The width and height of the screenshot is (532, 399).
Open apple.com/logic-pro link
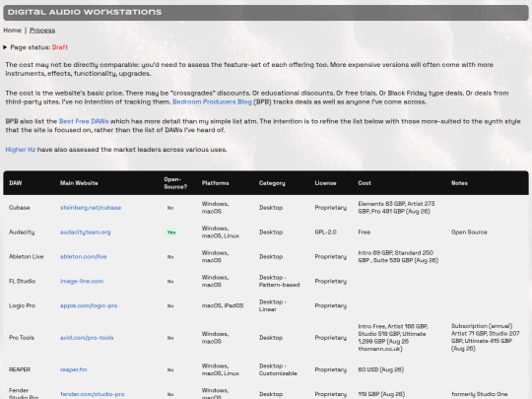click(89, 305)
